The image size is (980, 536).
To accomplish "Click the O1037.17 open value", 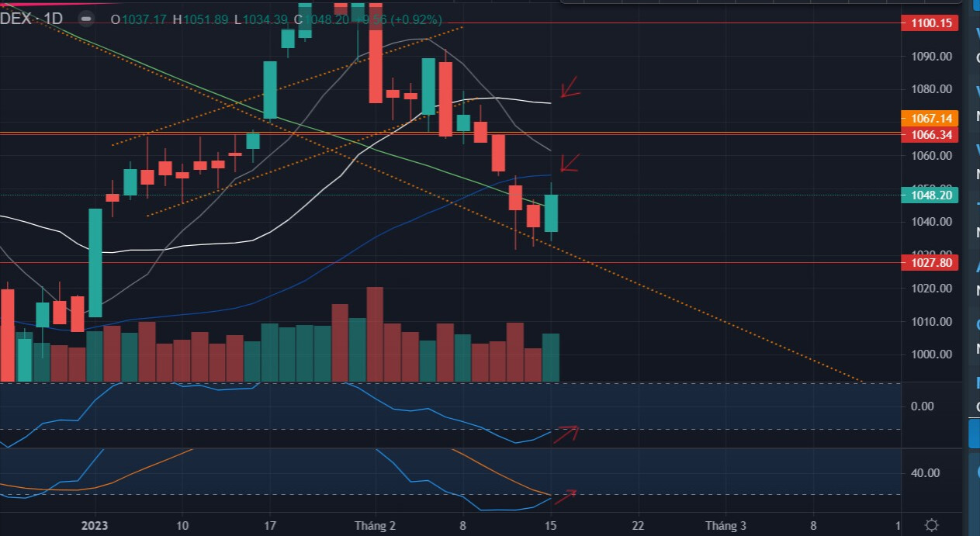I will pyautogui.click(x=139, y=19).
